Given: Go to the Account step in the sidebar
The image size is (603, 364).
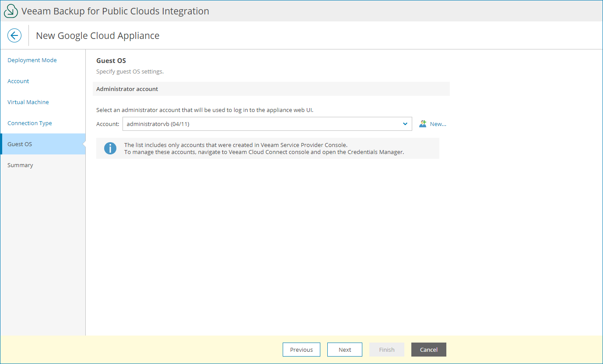Looking at the screenshot, I should click(x=18, y=81).
